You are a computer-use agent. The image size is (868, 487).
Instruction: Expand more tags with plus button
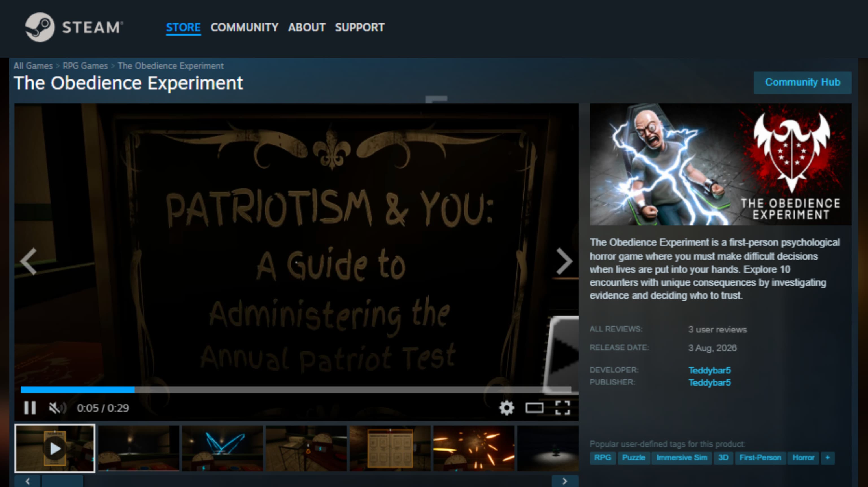click(828, 458)
